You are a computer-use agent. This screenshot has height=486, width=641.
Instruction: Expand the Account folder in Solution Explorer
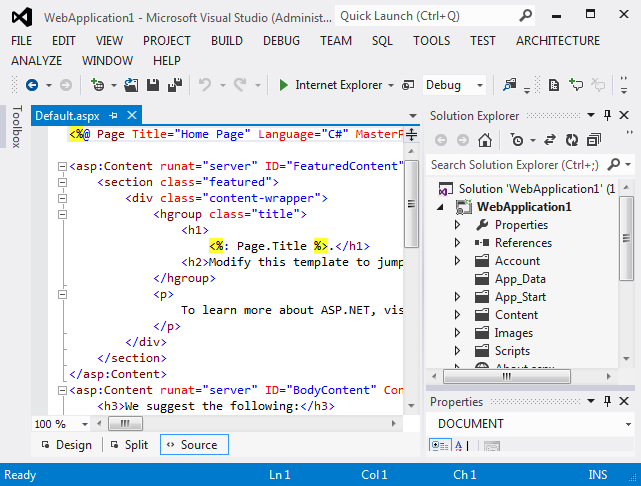click(457, 261)
